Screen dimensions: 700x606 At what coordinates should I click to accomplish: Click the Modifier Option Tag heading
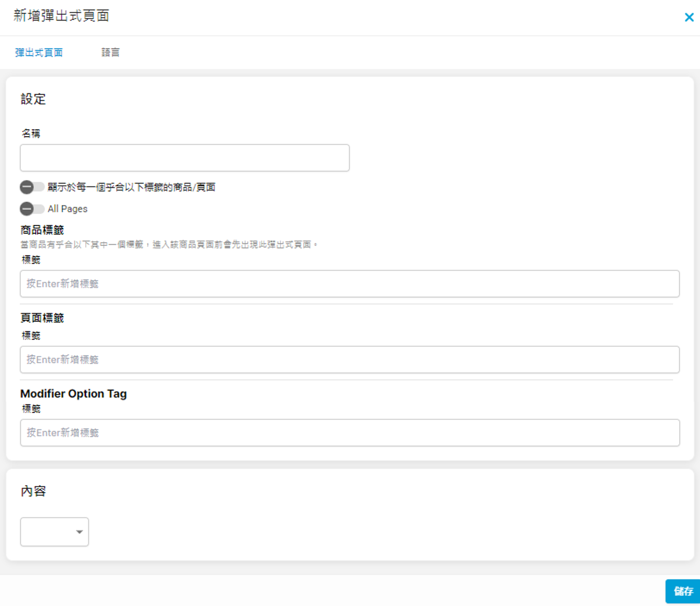73,393
